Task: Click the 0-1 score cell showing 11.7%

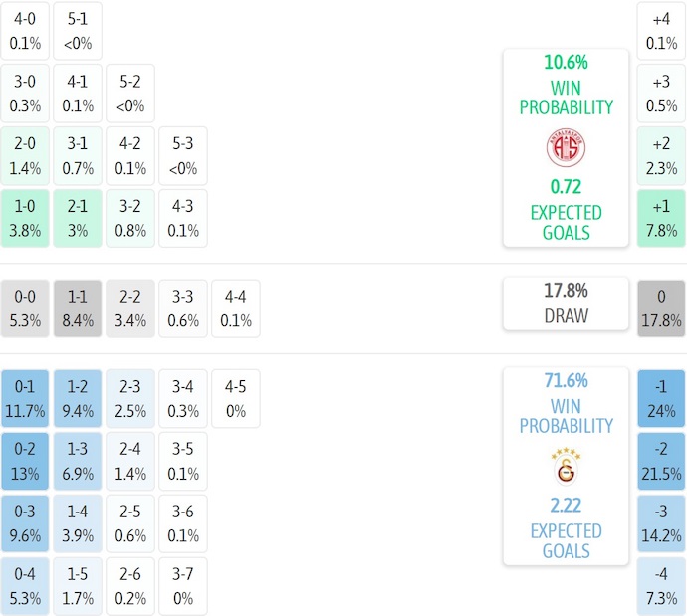Action: point(25,398)
